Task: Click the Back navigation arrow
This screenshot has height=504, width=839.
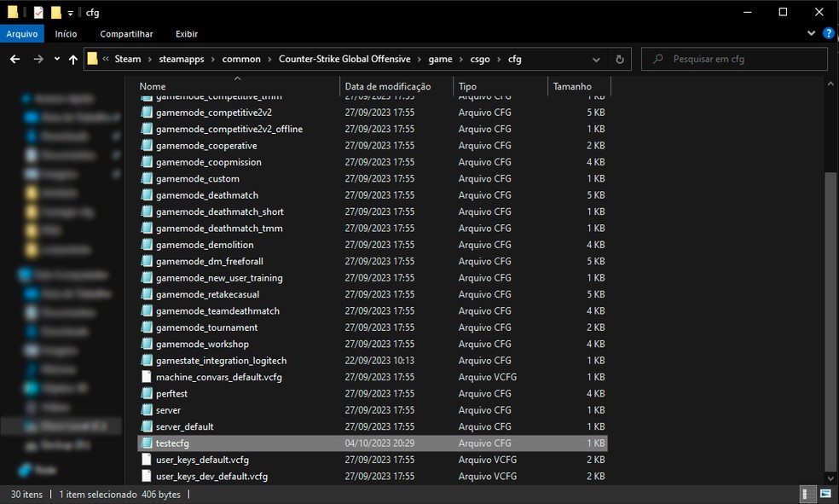Action: (14, 60)
